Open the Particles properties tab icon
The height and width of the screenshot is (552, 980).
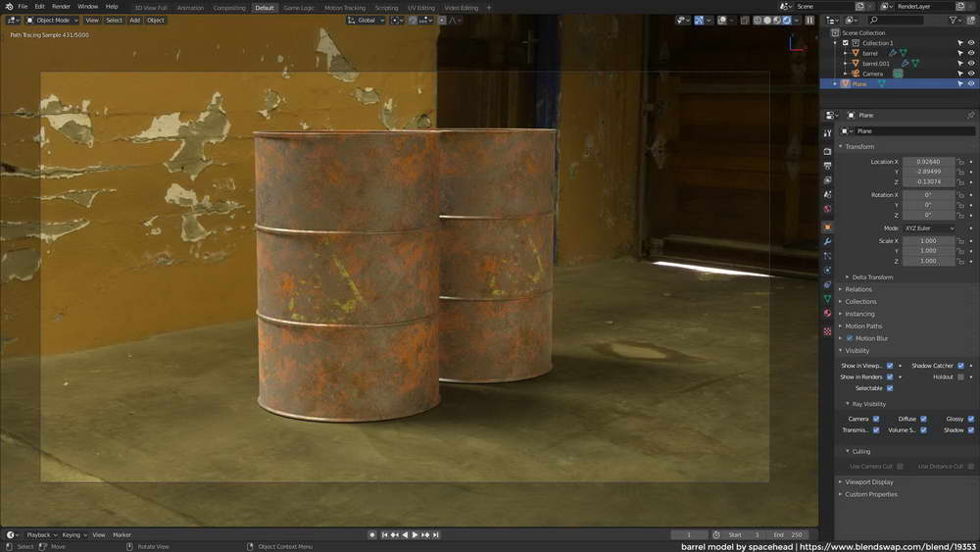click(x=827, y=256)
